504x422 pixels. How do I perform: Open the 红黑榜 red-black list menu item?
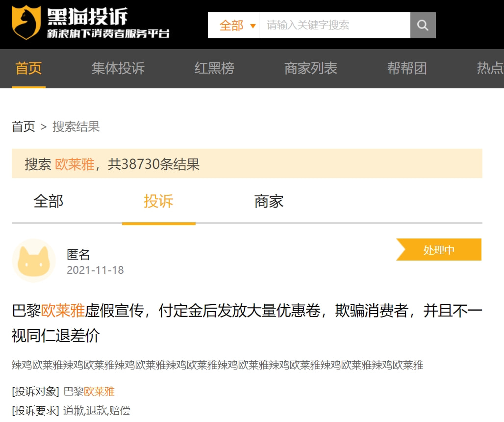[x=214, y=69]
